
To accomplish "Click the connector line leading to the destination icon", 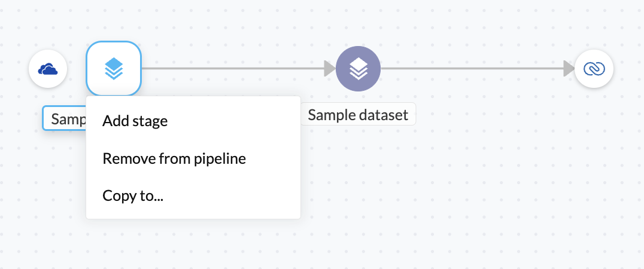I will pyautogui.click(x=473, y=68).
